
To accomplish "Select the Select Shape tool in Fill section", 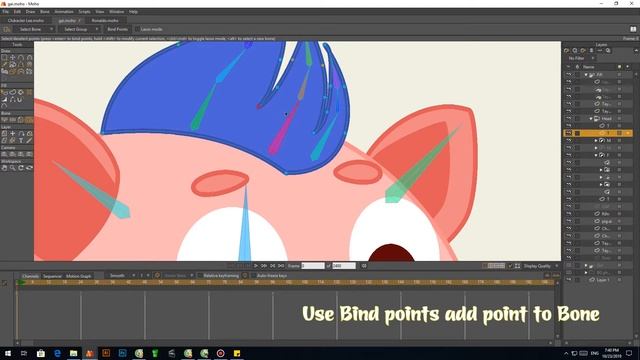I will tap(4, 92).
